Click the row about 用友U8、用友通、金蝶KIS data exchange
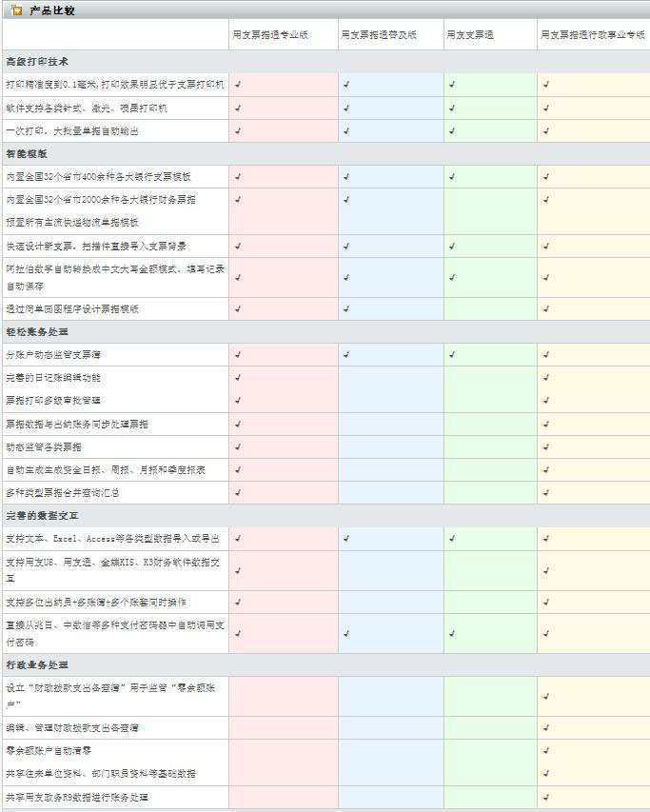This screenshot has height=812, width=650. pos(326,570)
